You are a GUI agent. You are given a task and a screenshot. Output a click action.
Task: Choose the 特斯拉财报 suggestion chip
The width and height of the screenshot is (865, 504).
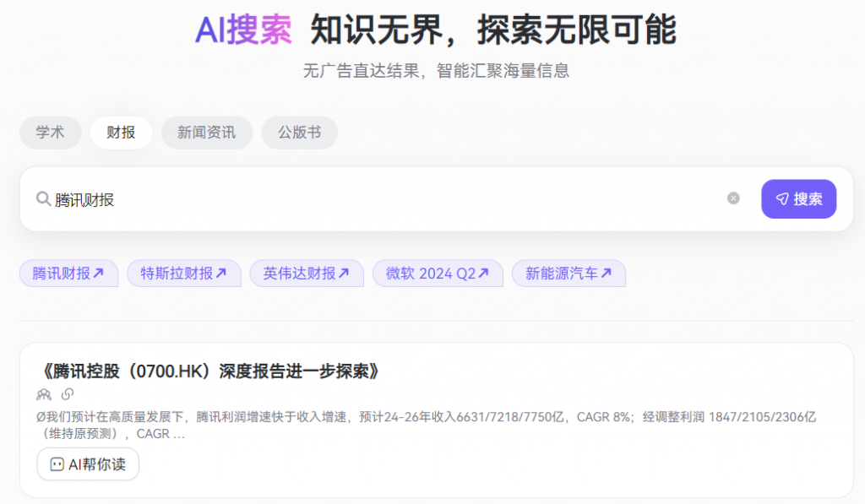tap(183, 274)
